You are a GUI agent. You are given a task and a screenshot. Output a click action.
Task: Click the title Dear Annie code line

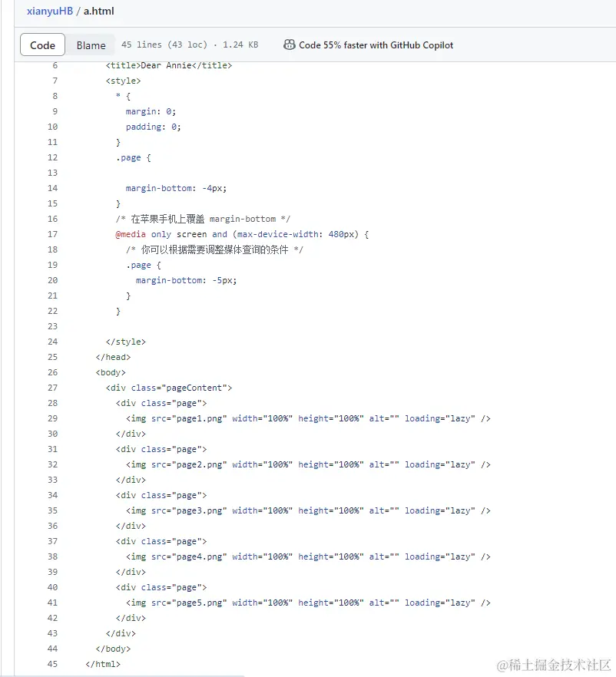click(x=169, y=65)
